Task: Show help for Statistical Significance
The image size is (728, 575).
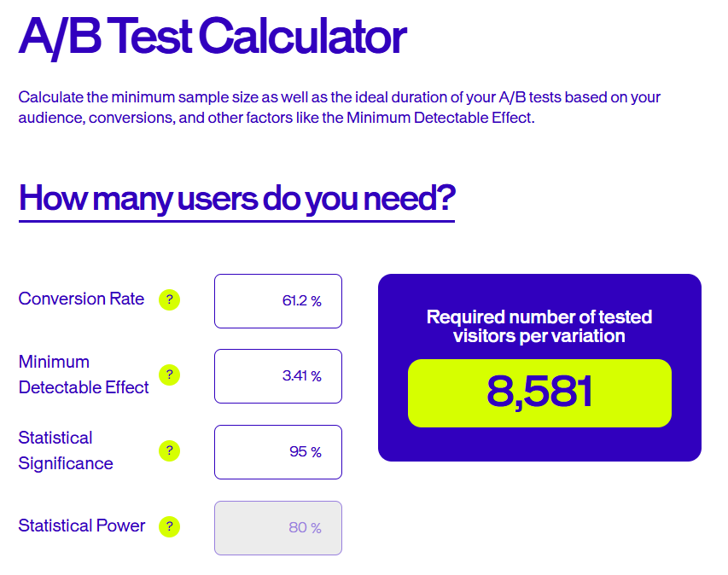Action: (170, 451)
